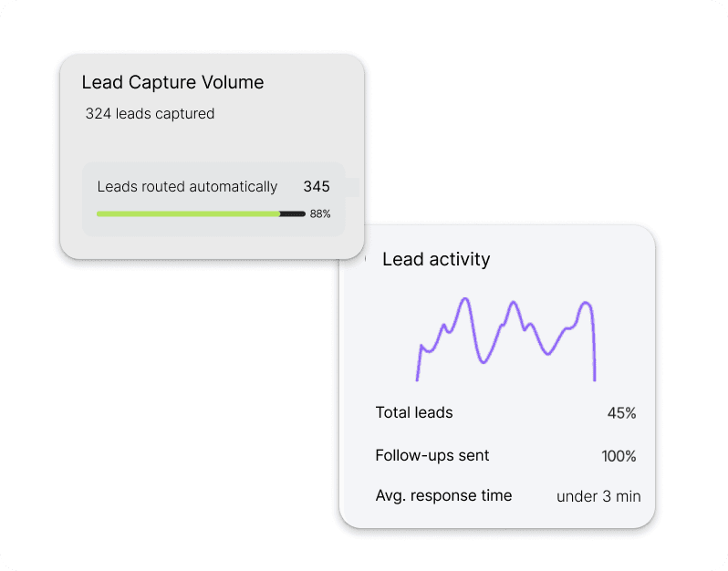Click the 88% progress label
Image resolution: width=728 pixels, height=571 pixels.
pos(320,213)
